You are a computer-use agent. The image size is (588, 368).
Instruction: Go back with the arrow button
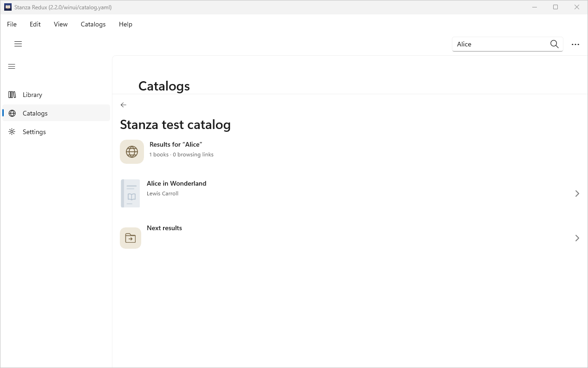coord(123,105)
